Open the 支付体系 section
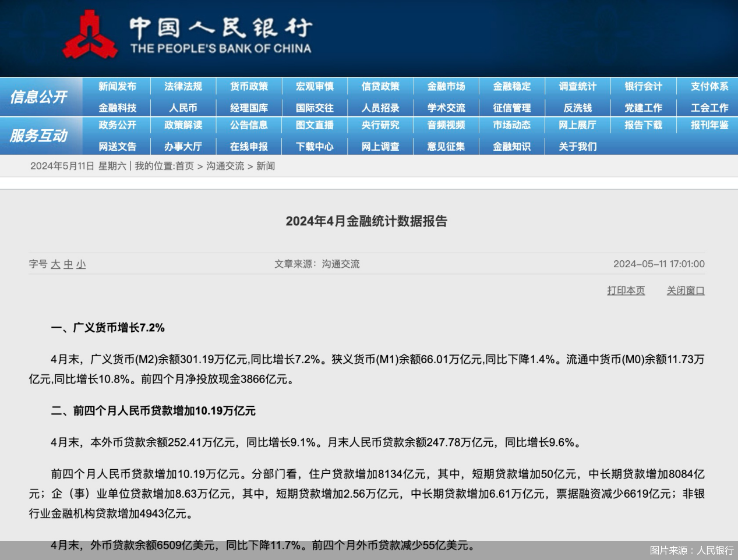Screen dimensions: 738x560 [x=708, y=87]
